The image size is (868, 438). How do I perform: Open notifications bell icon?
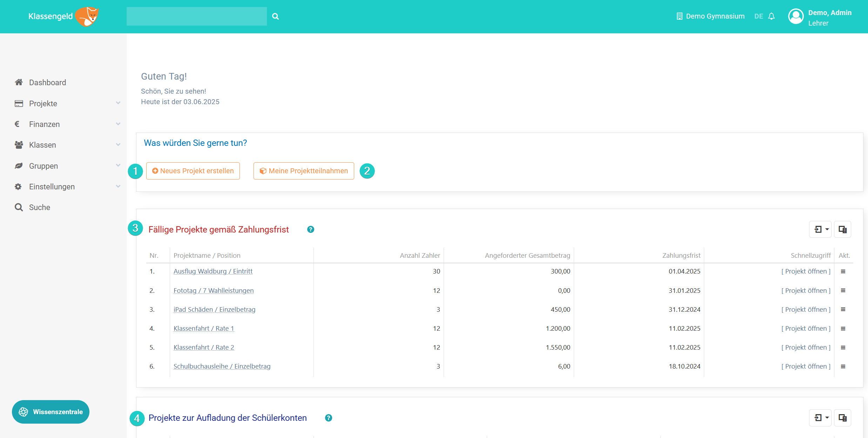point(771,16)
